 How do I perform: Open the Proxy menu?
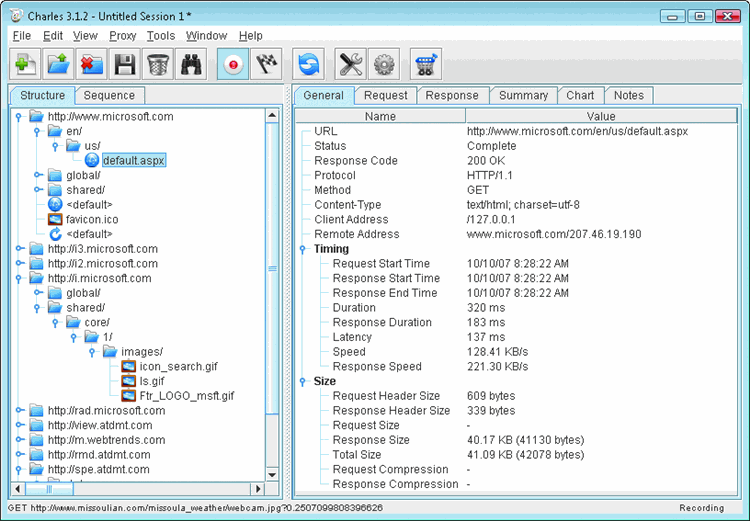pyautogui.click(x=122, y=36)
